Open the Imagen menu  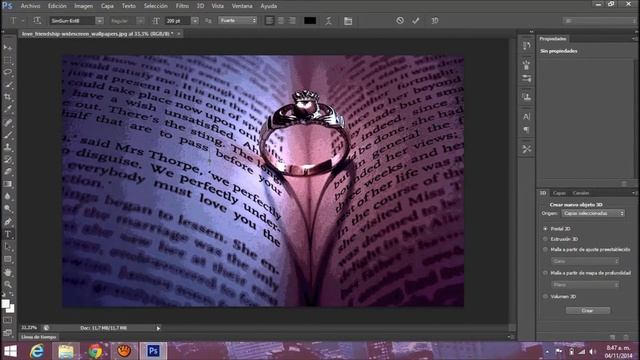pyautogui.click(x=84, y=6)
